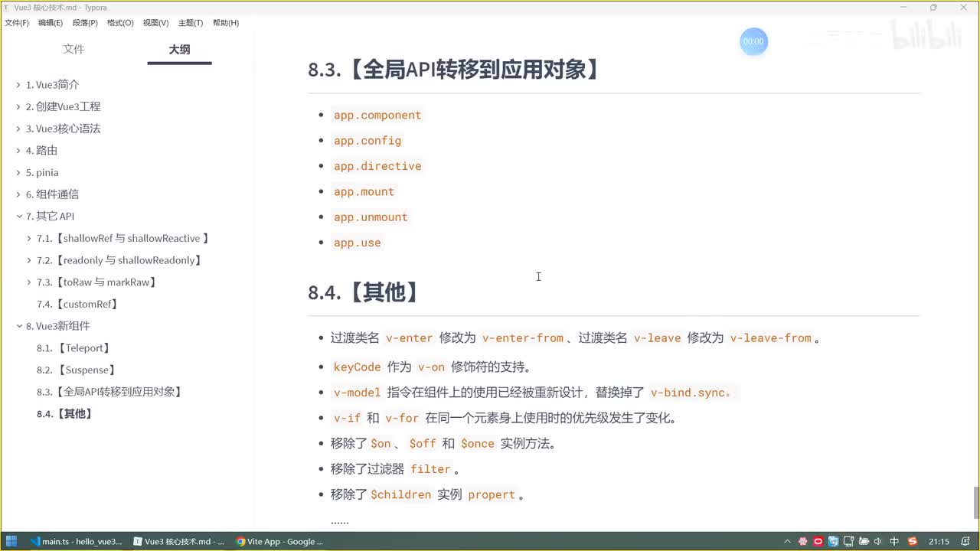The image size is (980, 551).
Task: Switch to Vite App Google Chrome taskbar window
Action: click(279, 541)
